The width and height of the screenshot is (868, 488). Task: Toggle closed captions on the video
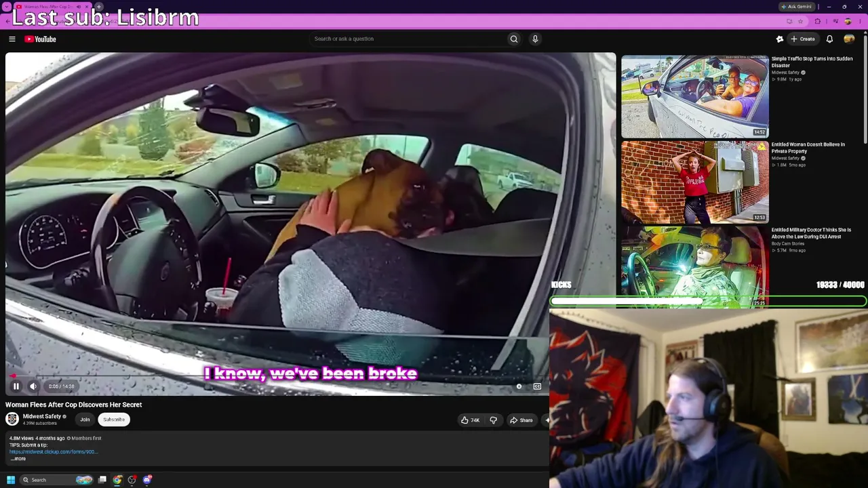pos(537,386)
